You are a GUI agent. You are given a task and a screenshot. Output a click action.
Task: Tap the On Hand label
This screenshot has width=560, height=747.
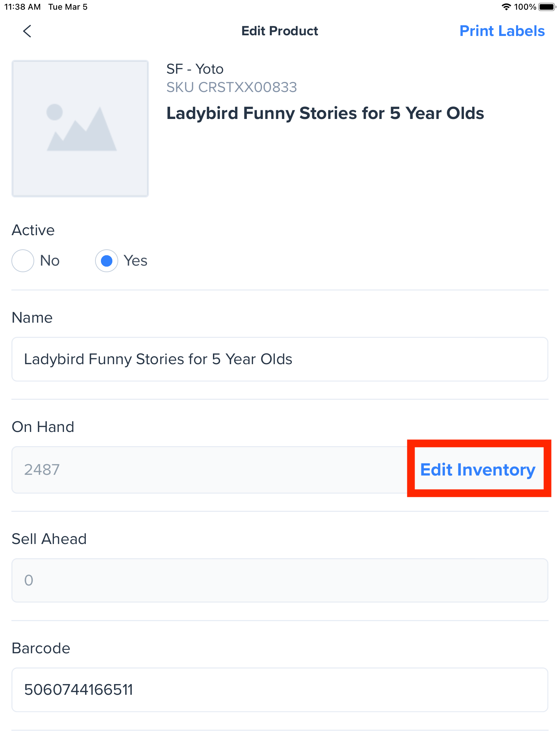(43, 427)
